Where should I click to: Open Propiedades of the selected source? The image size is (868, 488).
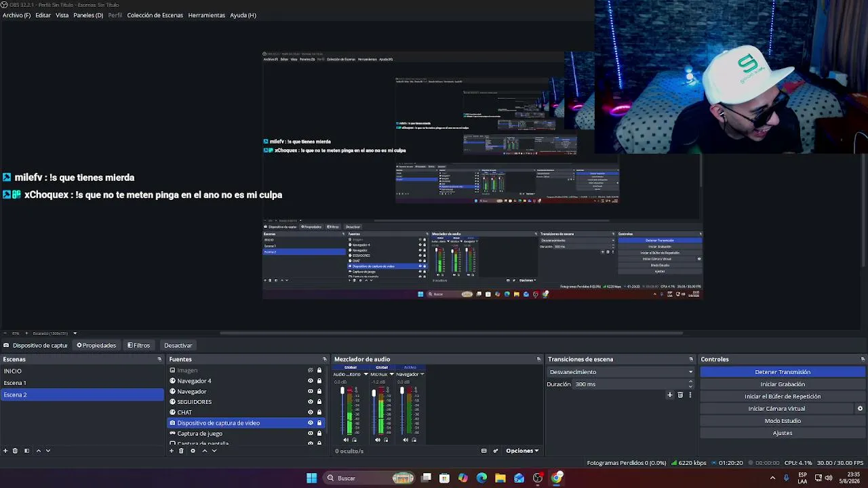tap(96, 346)
